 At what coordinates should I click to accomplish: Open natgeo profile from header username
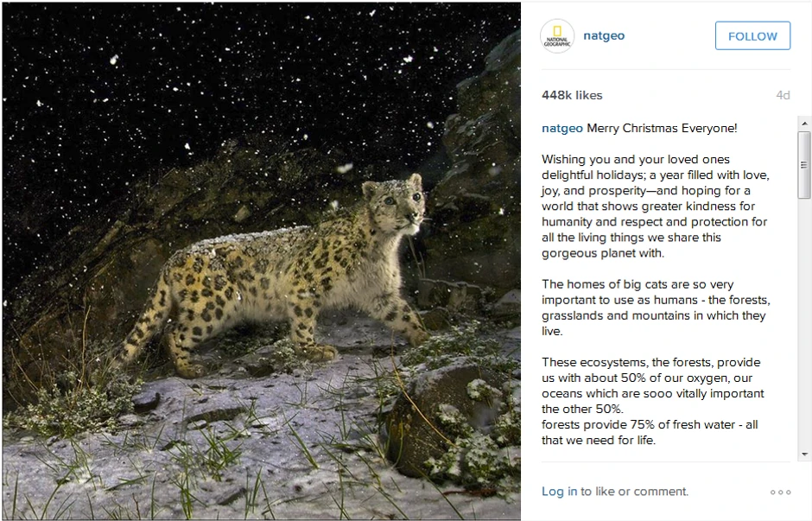tap(604, 36)
